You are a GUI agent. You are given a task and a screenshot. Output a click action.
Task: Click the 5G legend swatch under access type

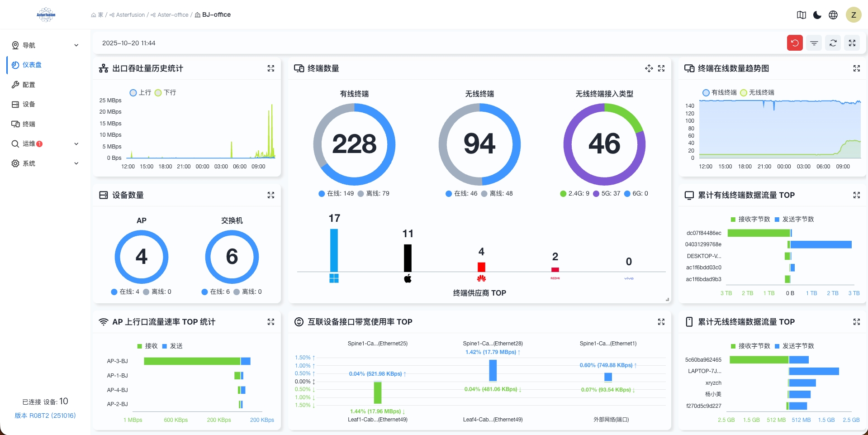[596, 194]
